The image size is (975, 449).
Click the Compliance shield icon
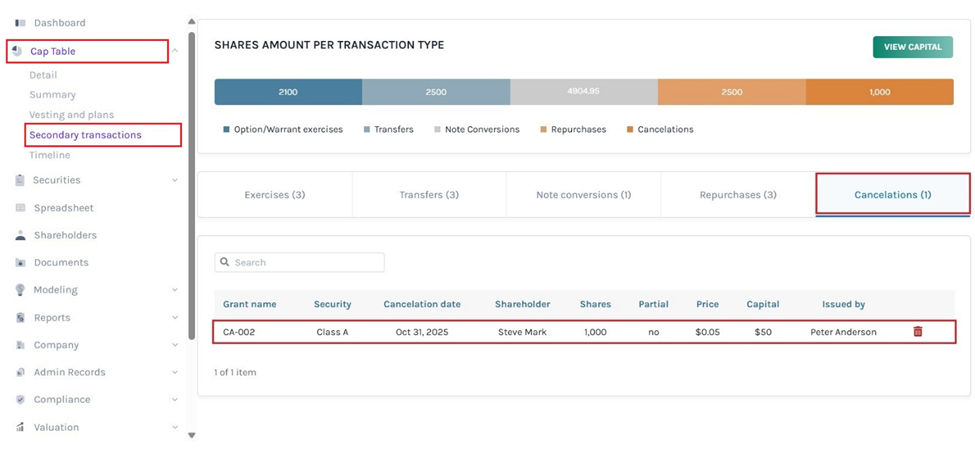(x=20, y=400)
